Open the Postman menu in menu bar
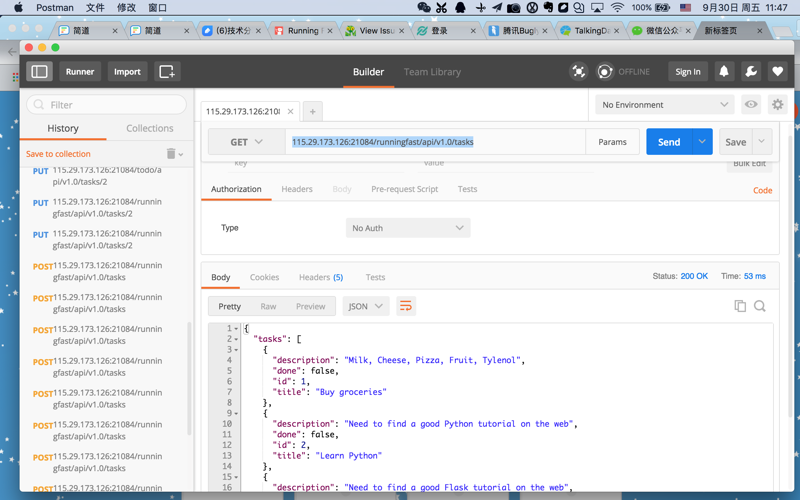Image resolution: width=800 pixels, height=500 pixels. click(x=55, y=7)
